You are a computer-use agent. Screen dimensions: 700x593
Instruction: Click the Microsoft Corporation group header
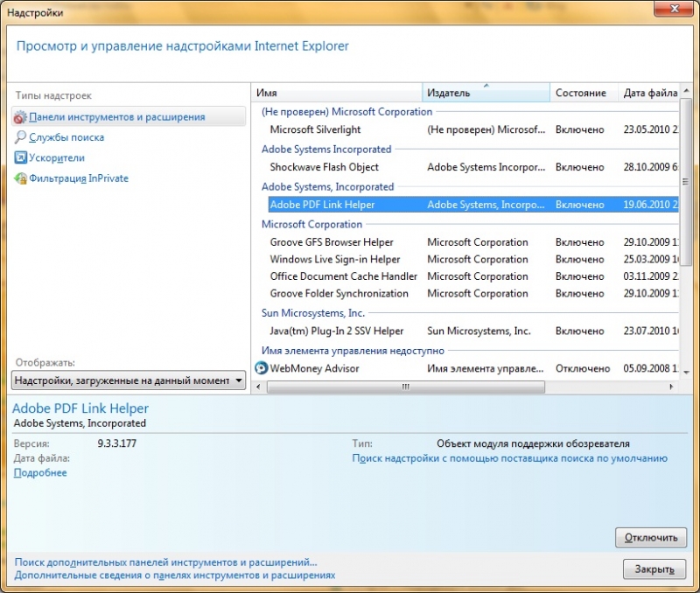coord(311,224)
